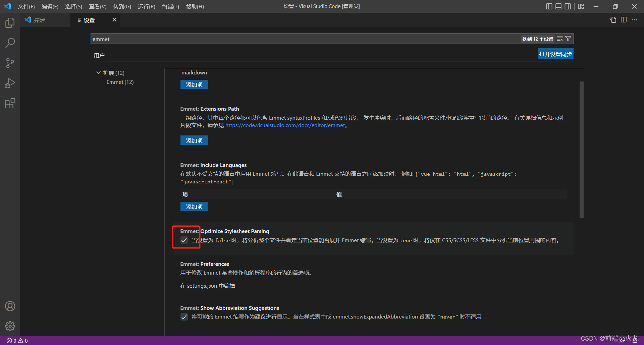Open the Explorer view in activity bar
Viewport: 644px width, 345px height.
click(x=10, y=23)
